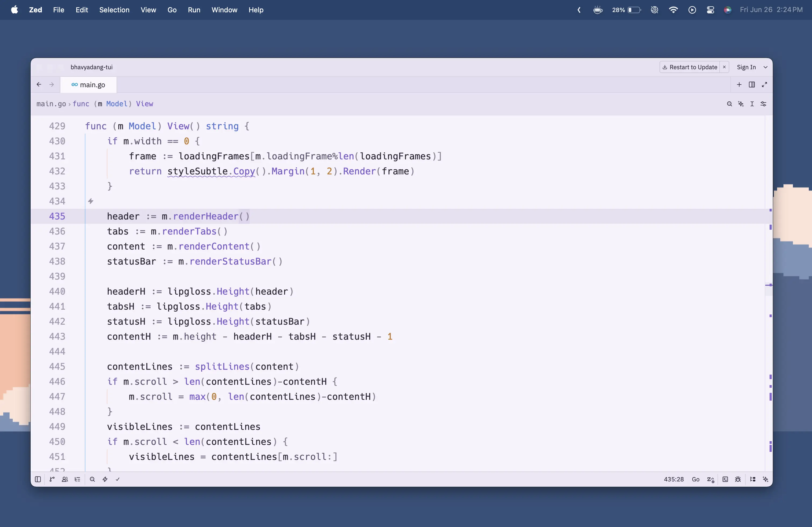
Task: Open the File menu
Action: point(59,10)
